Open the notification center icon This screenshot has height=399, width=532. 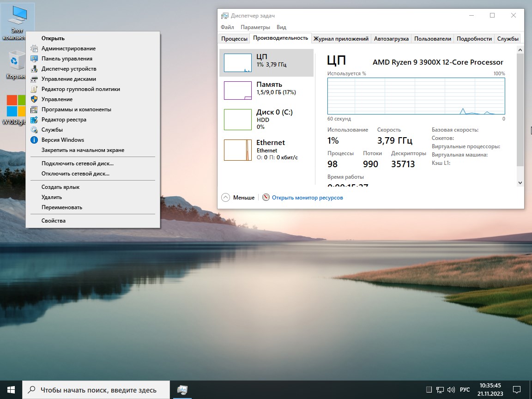click(x=517, y=390)
